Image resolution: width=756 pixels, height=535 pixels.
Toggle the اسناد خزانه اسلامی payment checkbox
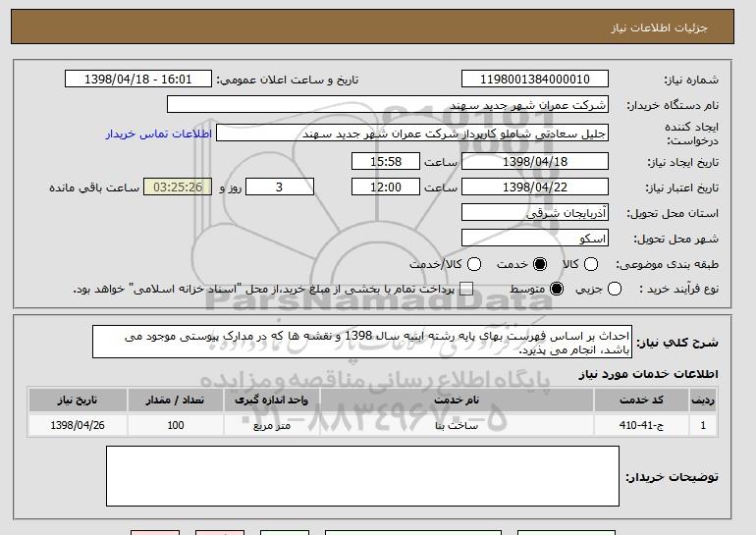click(x=465, y=289)
